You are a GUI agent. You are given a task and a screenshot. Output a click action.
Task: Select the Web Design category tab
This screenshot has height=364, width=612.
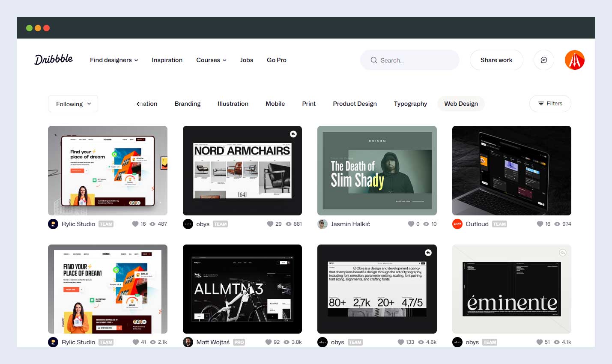pos(461,104)
